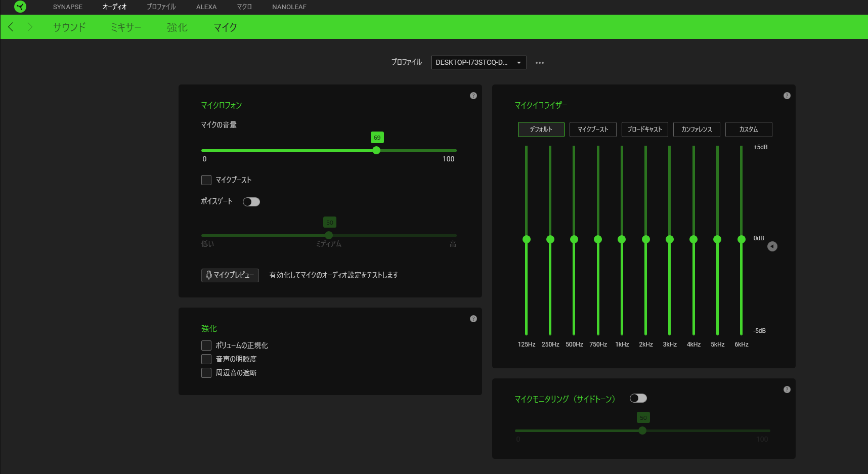The height and width of the screenshot is (474, 868).
Task: Open the マクロ top menu
Action: (244, 7)
